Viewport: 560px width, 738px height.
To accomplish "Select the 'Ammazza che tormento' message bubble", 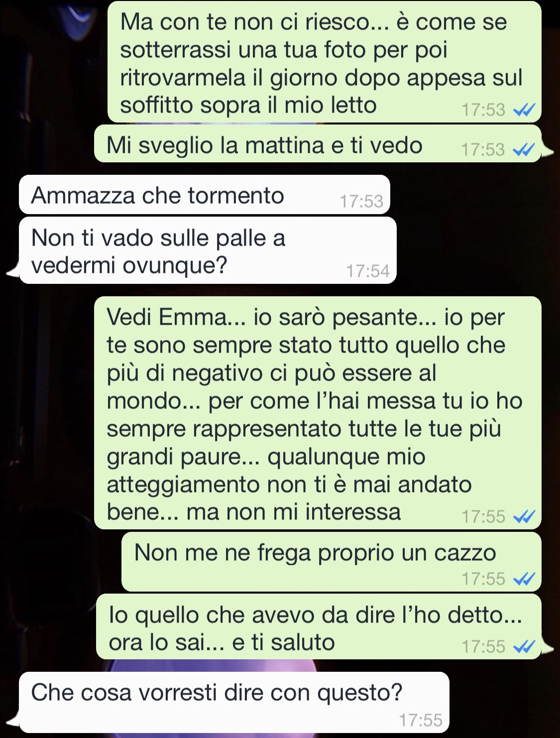I will tap(205, 195).
